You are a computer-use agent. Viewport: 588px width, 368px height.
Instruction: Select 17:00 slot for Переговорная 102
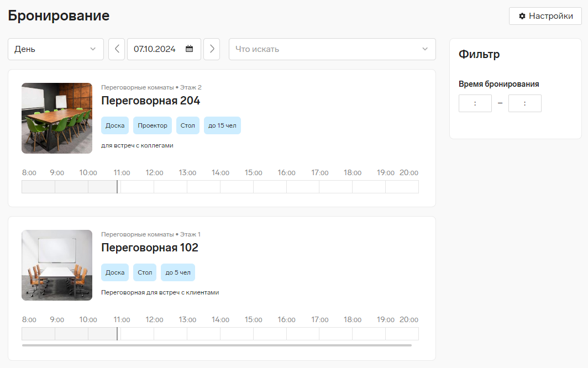(335, 334)
